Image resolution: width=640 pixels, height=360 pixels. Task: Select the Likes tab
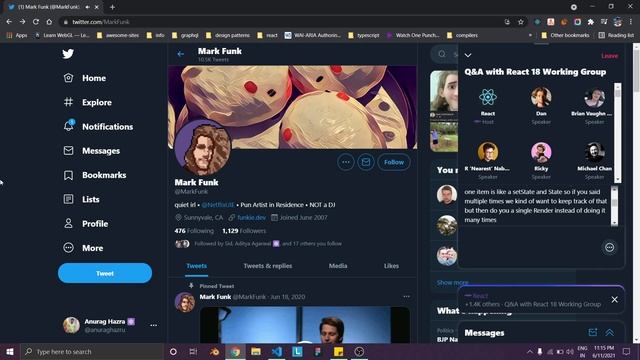point(391,266)
